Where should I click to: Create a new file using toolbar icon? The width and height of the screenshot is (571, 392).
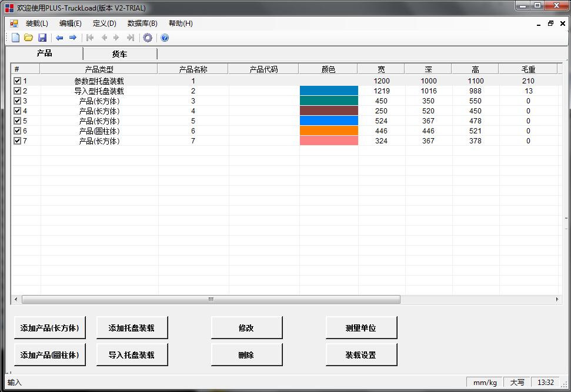pos(15,38)
